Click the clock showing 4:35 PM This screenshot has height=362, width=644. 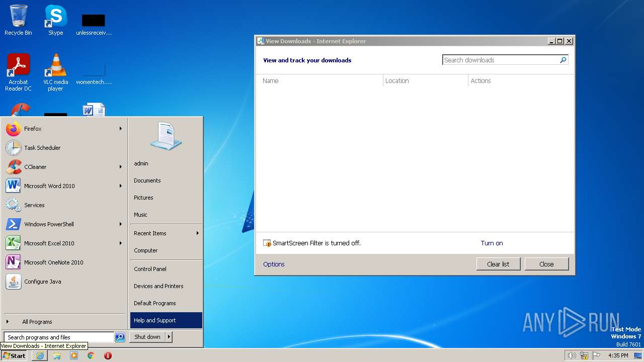618,355
